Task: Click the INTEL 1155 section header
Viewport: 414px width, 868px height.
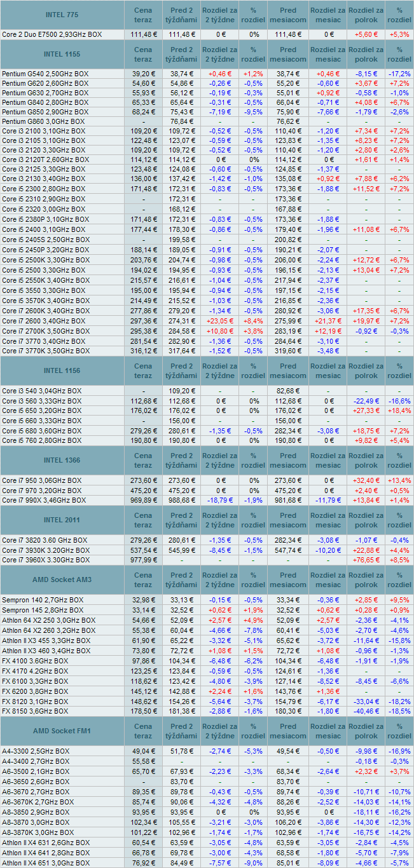Action: (62, 54)
